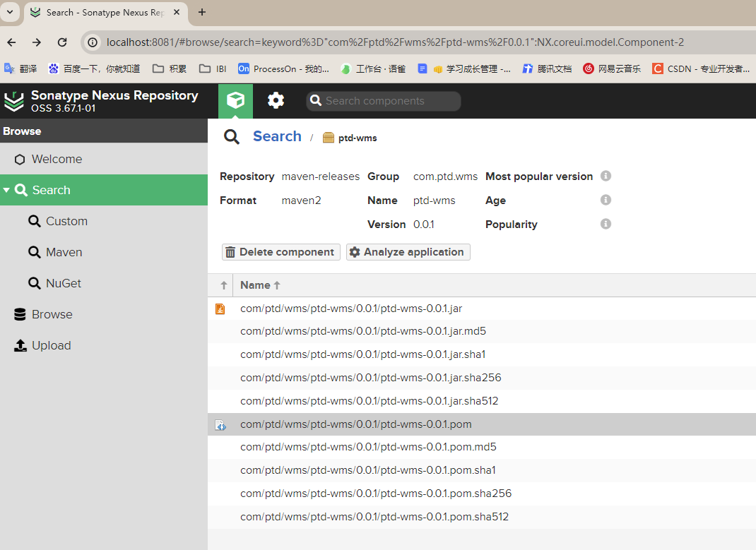Click the Analyze application button
This screenshot has height=550, width=756.
pos(408,252)
